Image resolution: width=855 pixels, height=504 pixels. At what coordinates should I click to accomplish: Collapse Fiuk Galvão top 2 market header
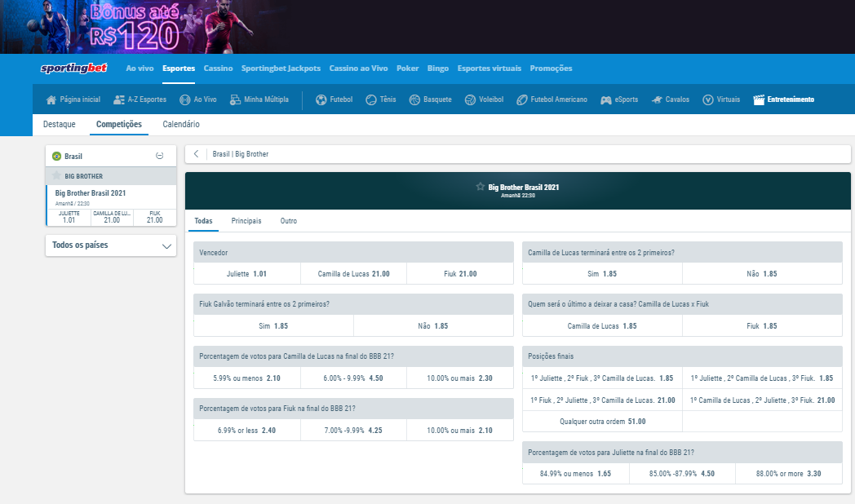coord(353,304)
